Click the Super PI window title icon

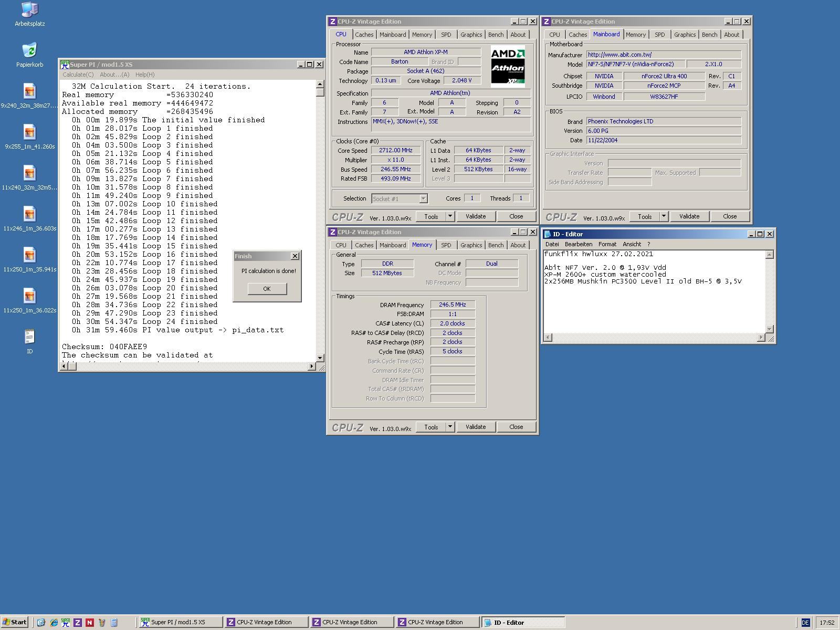[65, 64]
